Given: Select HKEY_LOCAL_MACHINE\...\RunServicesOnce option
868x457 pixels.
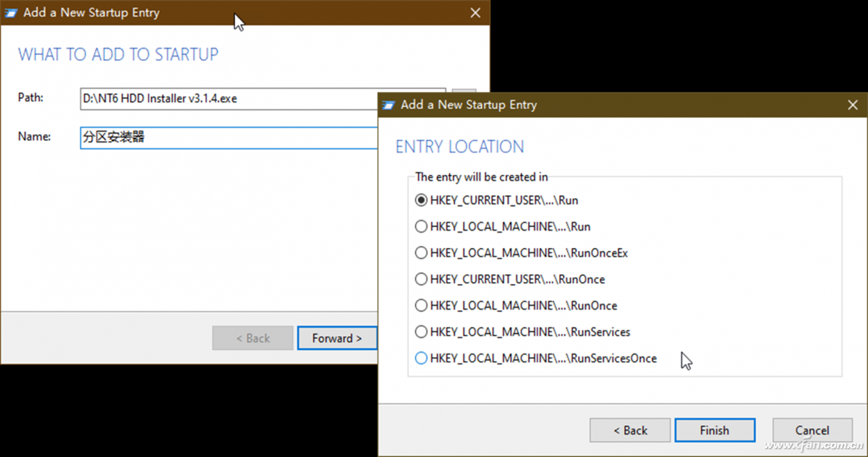Looking at the screenshot, I should [421, 358].
